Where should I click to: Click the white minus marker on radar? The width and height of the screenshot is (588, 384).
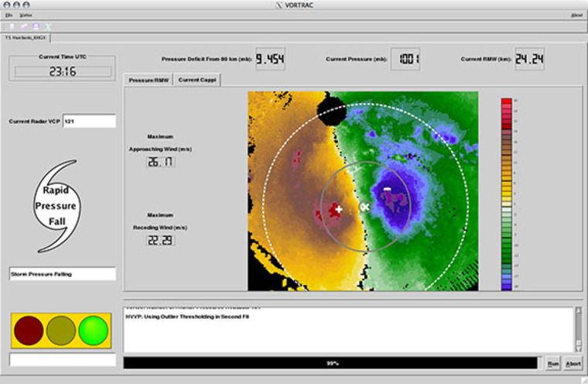[x=387, y=189]
